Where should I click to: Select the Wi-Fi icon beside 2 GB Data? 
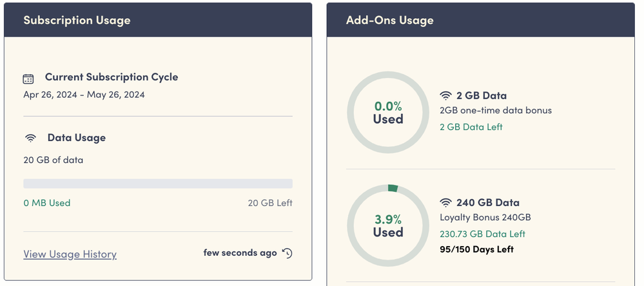445,95
